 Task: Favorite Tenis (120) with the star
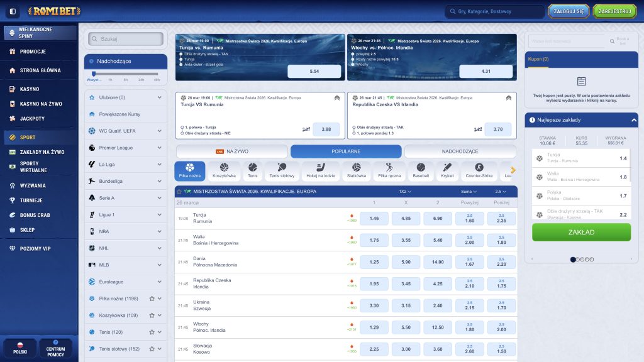coord(152,332)
